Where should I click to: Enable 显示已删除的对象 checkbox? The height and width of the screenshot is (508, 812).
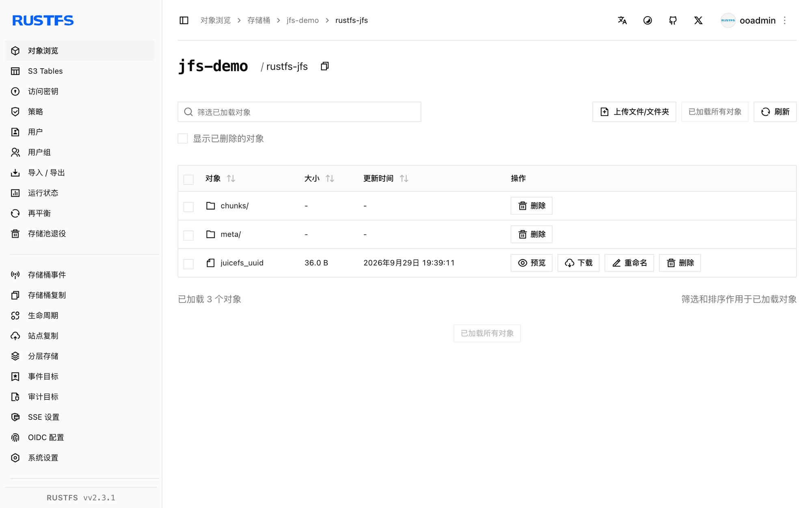coord(183,139)
